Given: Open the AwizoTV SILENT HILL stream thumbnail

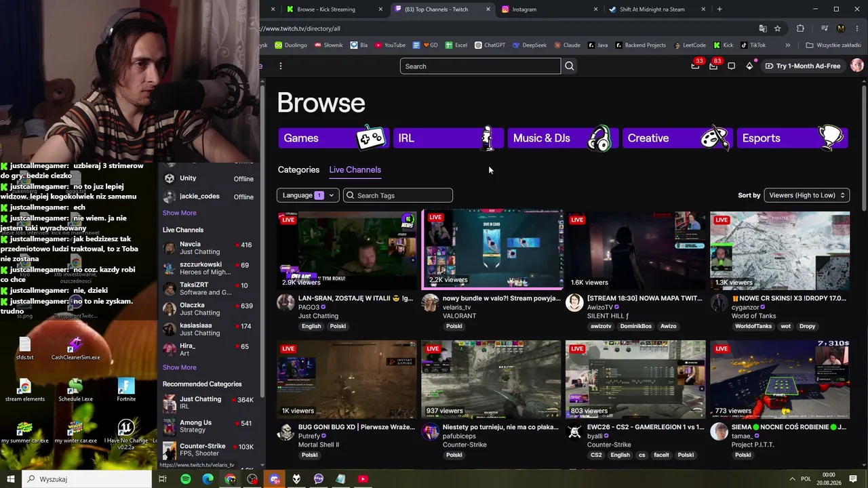Looking at the screenshot, I should 636,250.
